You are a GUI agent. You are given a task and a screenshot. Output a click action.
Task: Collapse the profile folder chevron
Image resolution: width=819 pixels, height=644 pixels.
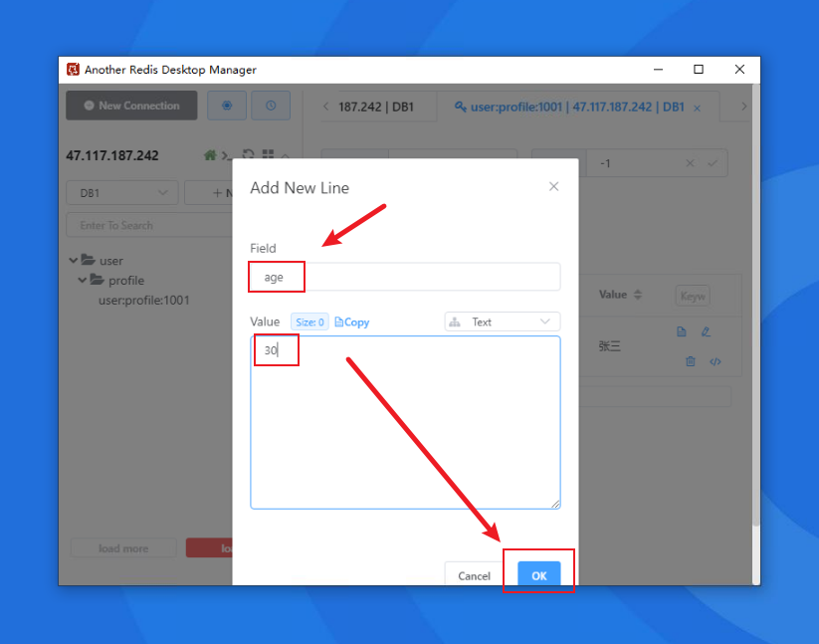tap(82, 280)
